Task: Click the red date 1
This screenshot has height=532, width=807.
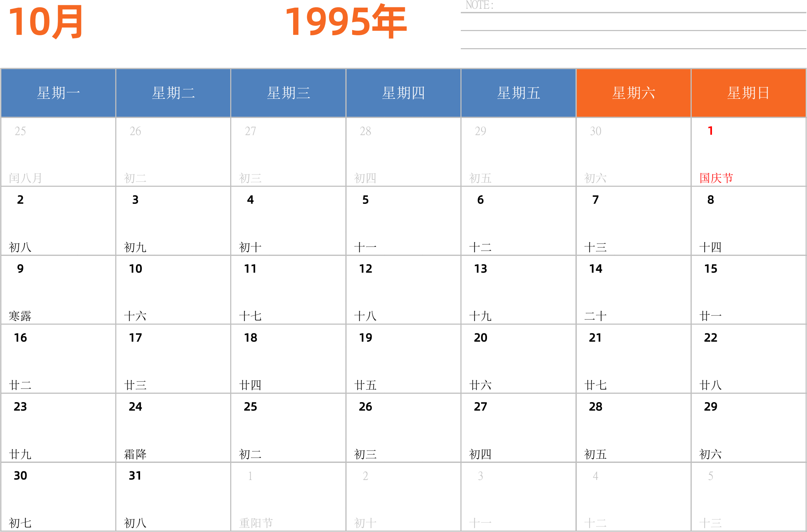Action: pyautogui.click(x=710, y=131)
